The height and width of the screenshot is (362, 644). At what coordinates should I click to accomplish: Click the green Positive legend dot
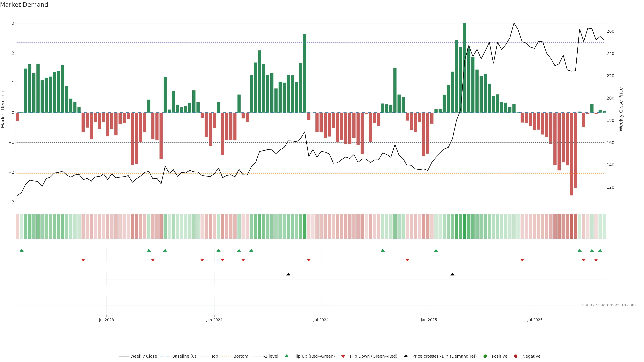(485, 356)
